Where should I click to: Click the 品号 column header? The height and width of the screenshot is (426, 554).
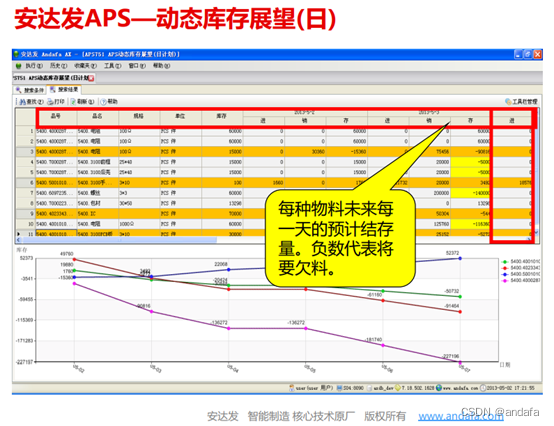56,116
